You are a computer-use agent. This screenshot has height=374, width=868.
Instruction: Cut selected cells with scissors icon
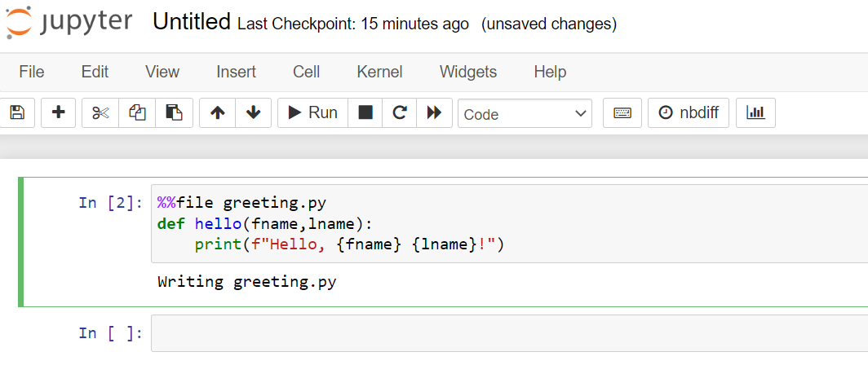pyautogui.click(x=100, y=113)
